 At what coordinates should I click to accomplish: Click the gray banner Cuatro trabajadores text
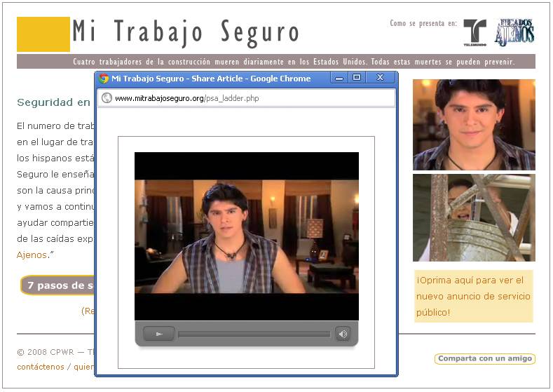tap(294, 62)
